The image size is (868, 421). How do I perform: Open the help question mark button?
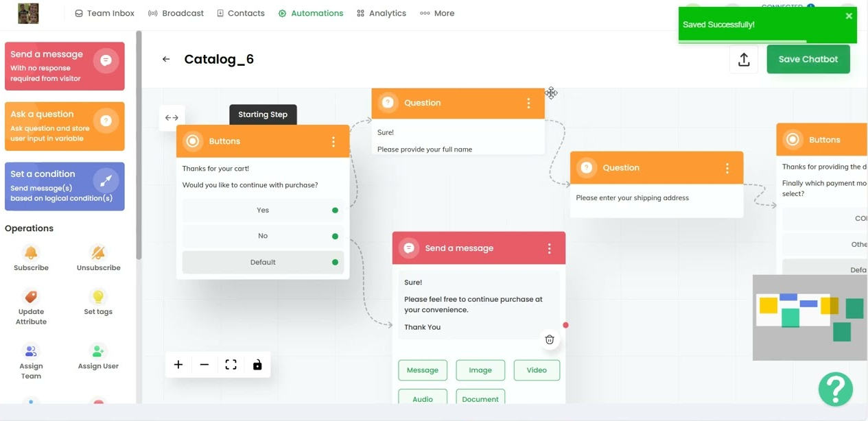click(836, 389)
